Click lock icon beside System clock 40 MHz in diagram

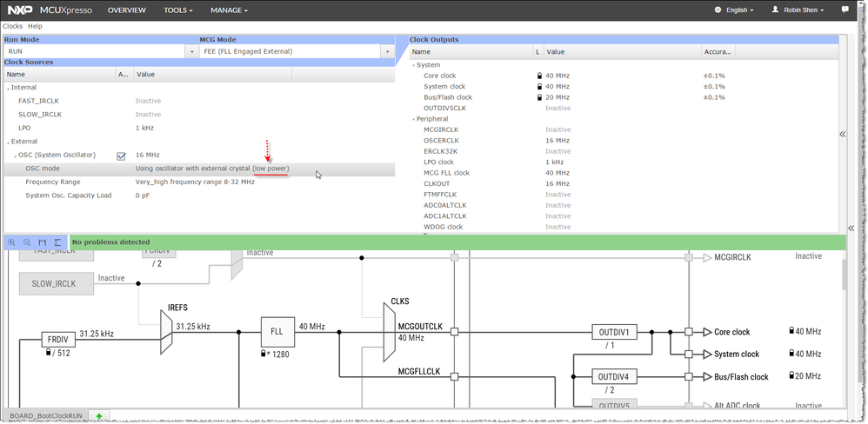click(x=791, y=354)
